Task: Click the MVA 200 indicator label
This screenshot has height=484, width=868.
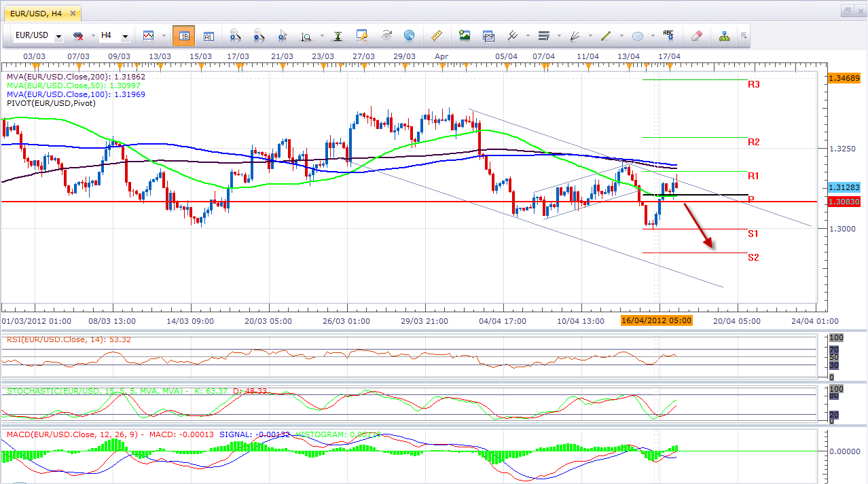Action: [x=76, y=77]
